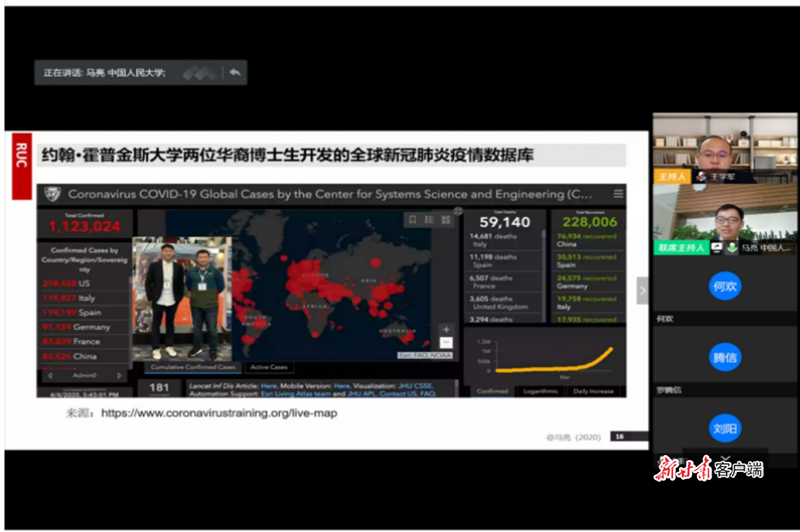The width and height of the screenshot is (800, 532).
Task: Go to next Admin level with right arrow
Action: point(119,376)
